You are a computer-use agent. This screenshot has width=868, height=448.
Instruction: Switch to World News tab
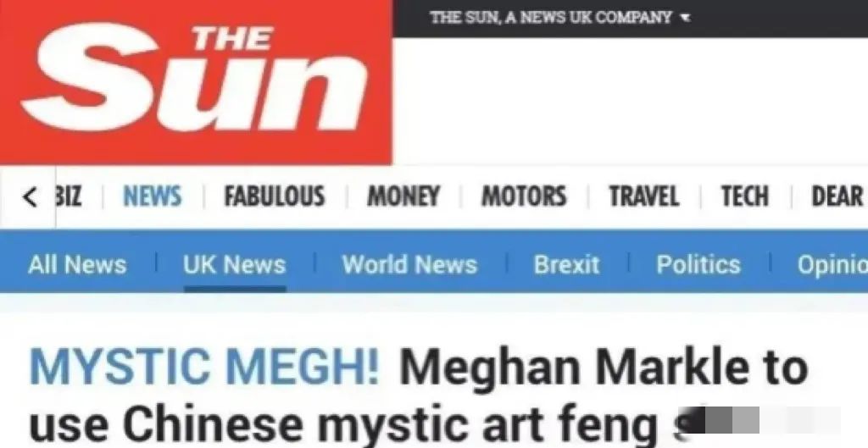click(x=409, y=264)
